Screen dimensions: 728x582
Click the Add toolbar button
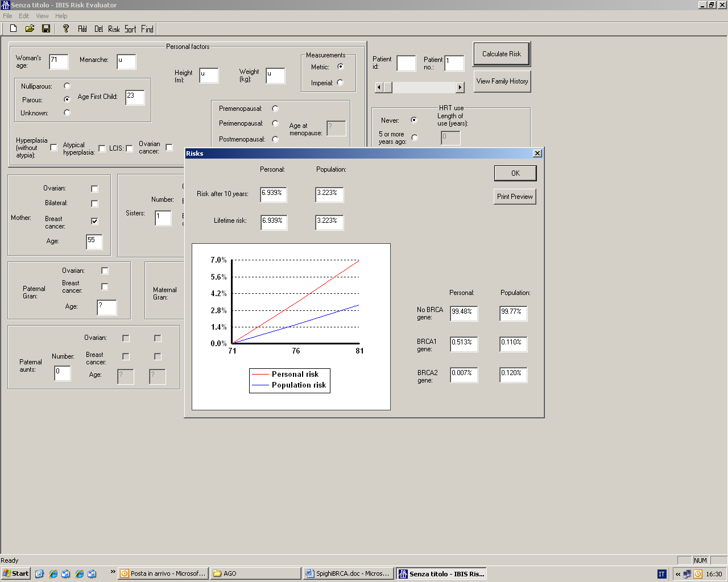[x=82, y=29]
